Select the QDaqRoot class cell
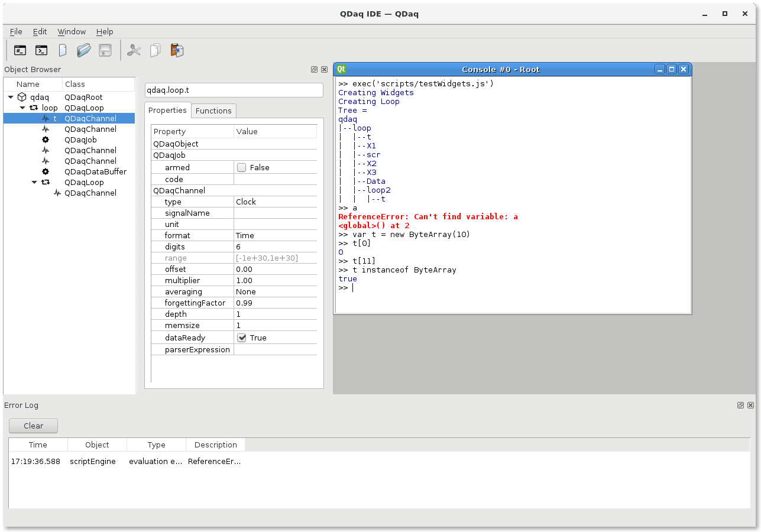Screen dimensions: 761x532 (83, 97)
